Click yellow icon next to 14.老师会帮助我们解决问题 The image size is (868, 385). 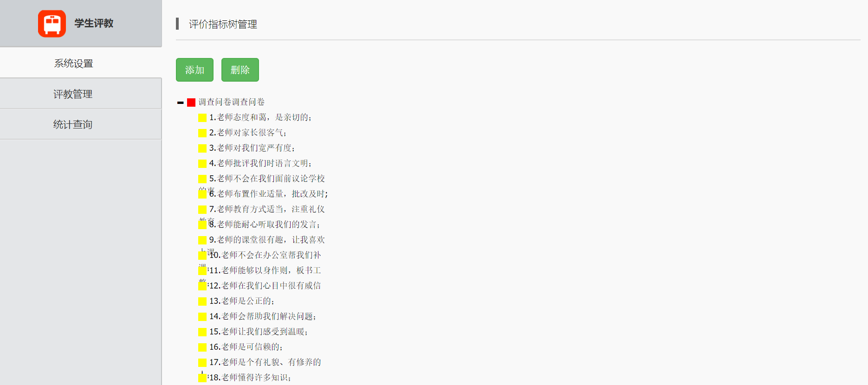click(202, 317)
